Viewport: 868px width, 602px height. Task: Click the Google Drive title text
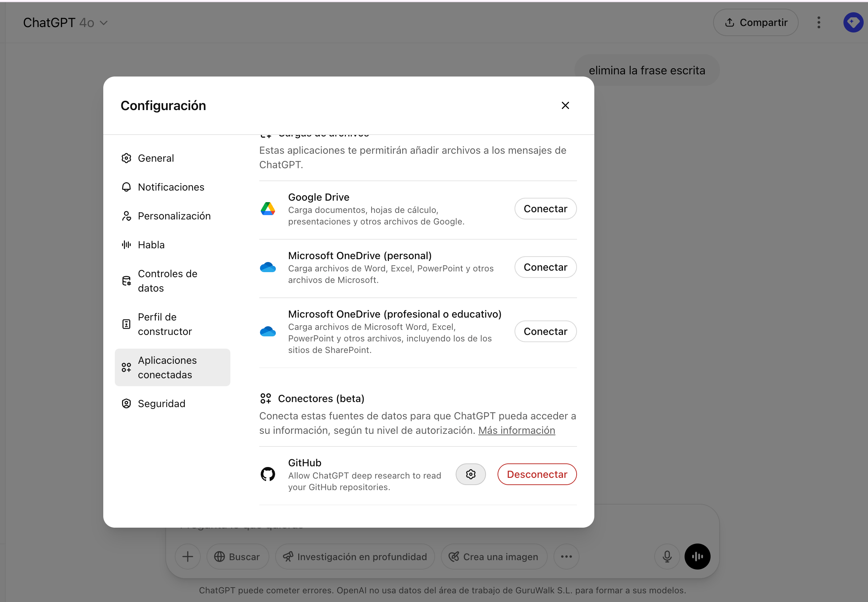point(318,197)
